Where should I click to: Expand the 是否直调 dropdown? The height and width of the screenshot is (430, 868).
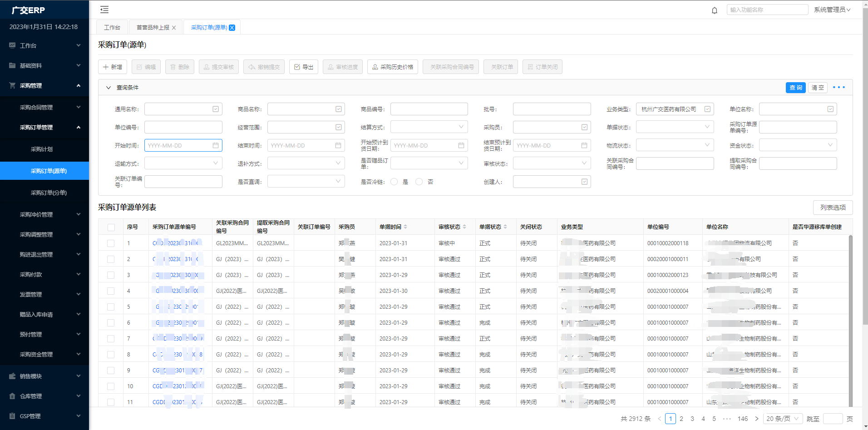306,182
